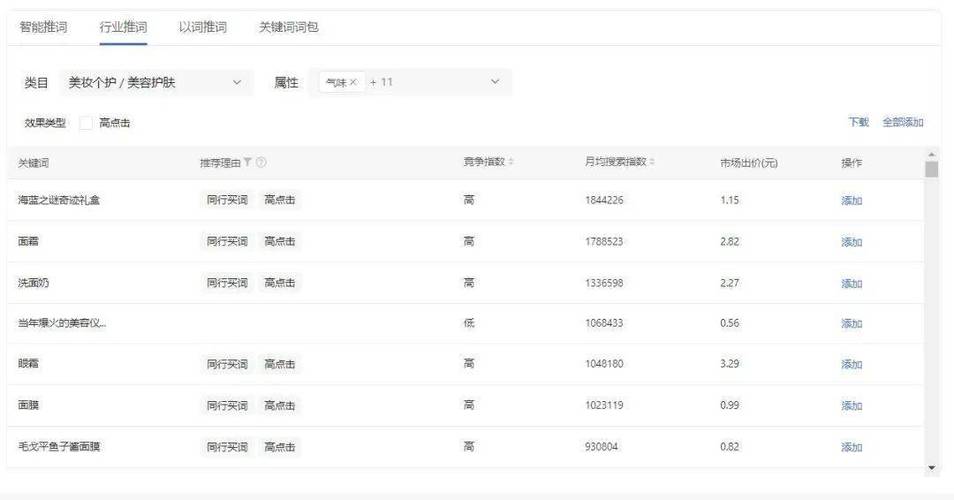Click market bid value 3.29
This screenshot has height=500, width=954.
click(729, 364)
